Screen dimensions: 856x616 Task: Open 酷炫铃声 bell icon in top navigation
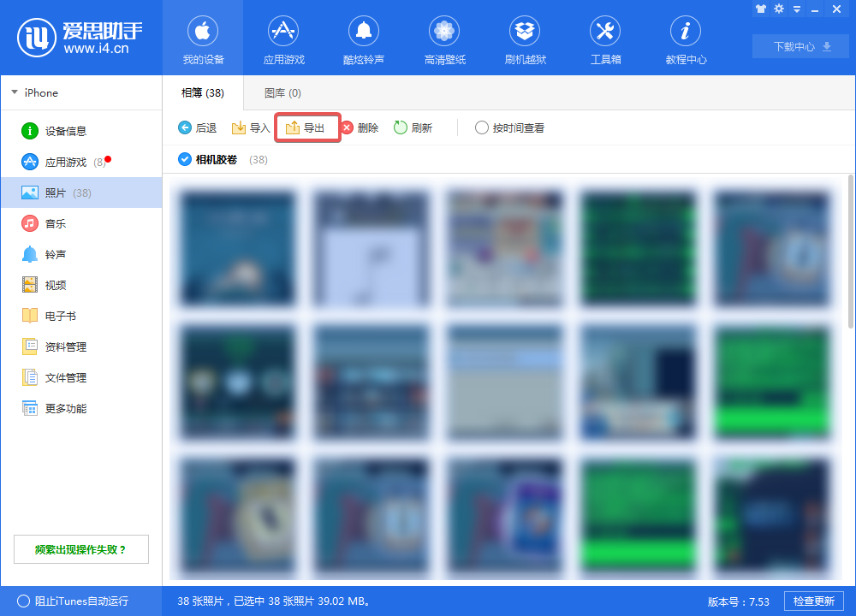coord(363,33)
